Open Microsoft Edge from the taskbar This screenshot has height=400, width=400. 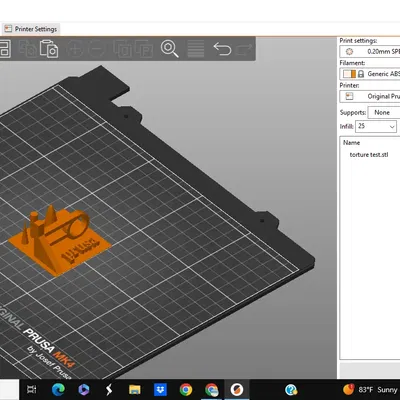[x=58, y=389]
